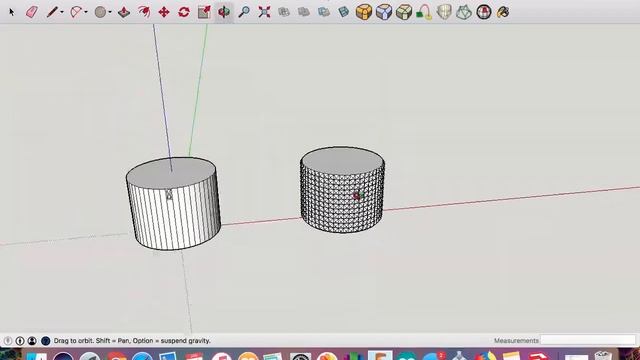Click the shield-shaped mesh plugin icon
Viewport: 640px width, 360px height.
(x=444, y=12)
